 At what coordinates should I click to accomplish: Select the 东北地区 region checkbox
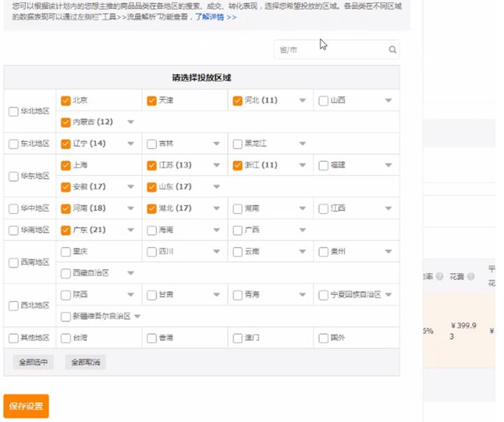(13, 144)
